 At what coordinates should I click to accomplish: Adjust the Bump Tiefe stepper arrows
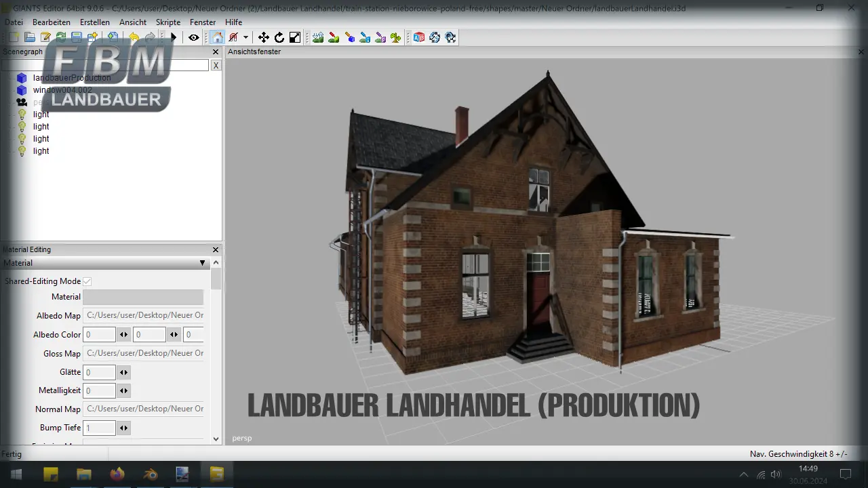pos(123,428)
